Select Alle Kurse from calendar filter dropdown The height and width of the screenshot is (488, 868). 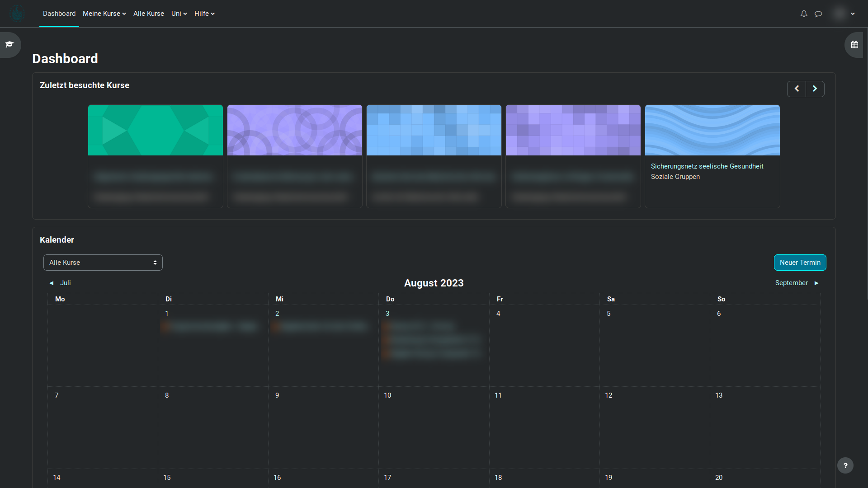point(103,262)
